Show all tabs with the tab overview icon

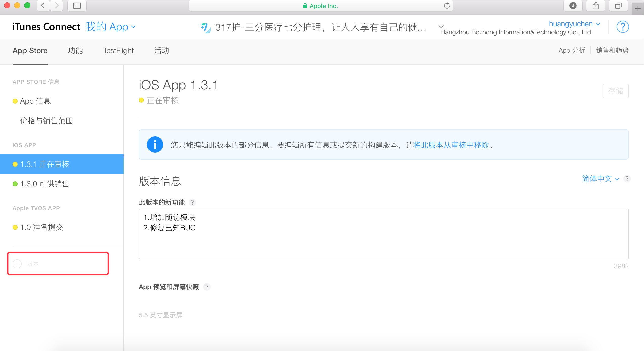618,6
